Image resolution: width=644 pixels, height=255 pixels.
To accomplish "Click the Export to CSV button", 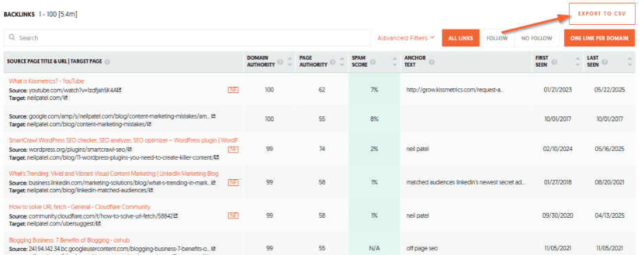I will pos(602,14).
